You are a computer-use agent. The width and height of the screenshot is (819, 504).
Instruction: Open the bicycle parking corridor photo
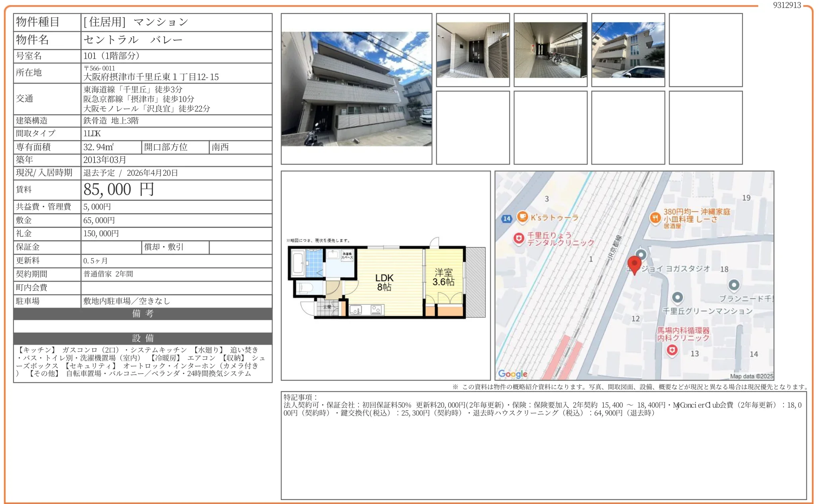[550, 50]
